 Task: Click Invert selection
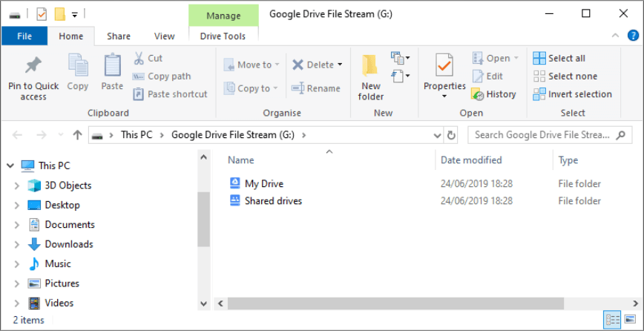tap(573, 94)
